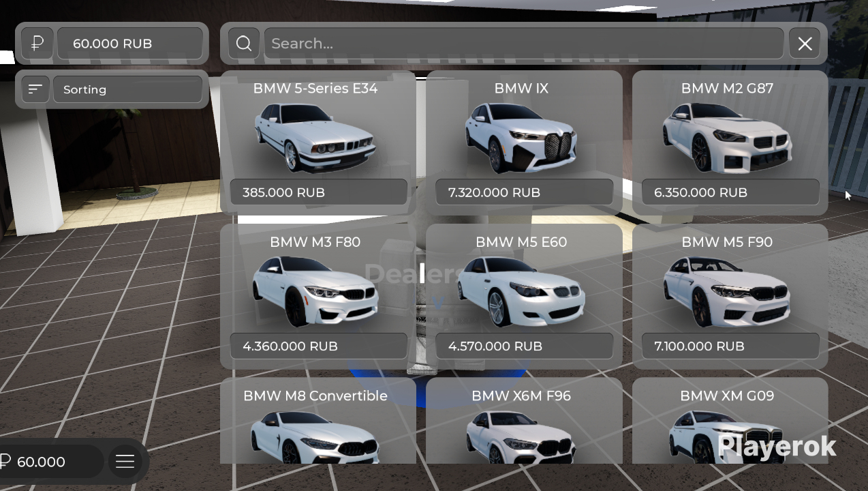Select the BMW M3 F80 car image
The height and width of the screenshot is (491, 868).
tap(315, 291)
